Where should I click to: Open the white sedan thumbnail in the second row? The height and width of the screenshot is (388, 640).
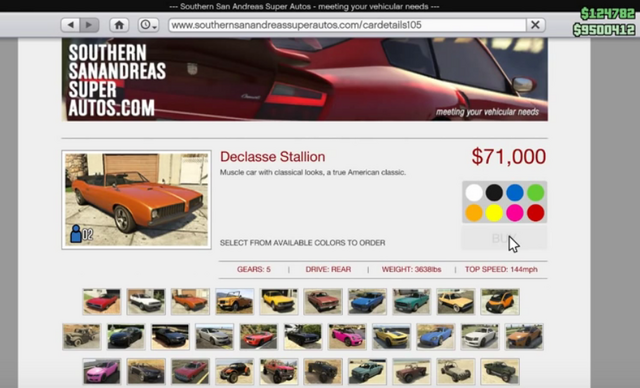coord(480,337)
